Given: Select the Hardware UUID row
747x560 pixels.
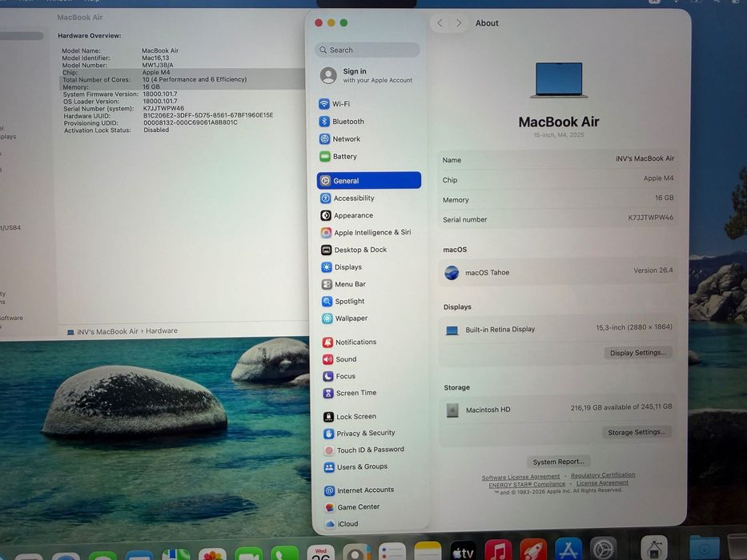Looking at the screenshot, I should click(x=181, y=116).
